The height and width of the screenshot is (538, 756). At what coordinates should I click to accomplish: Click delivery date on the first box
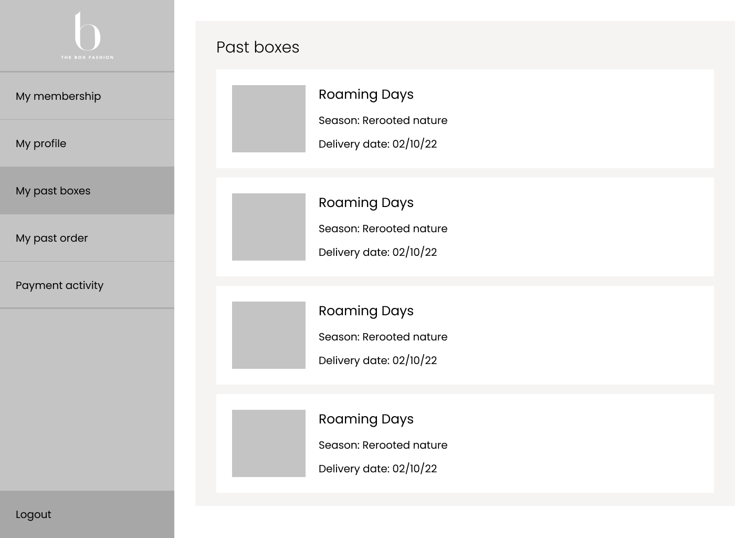tap(378, 144)
